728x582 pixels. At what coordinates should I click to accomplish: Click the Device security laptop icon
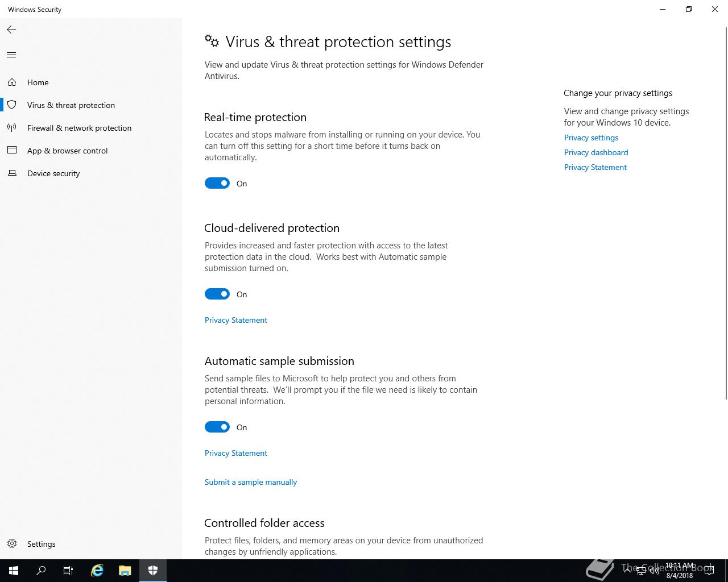[12, 173]
